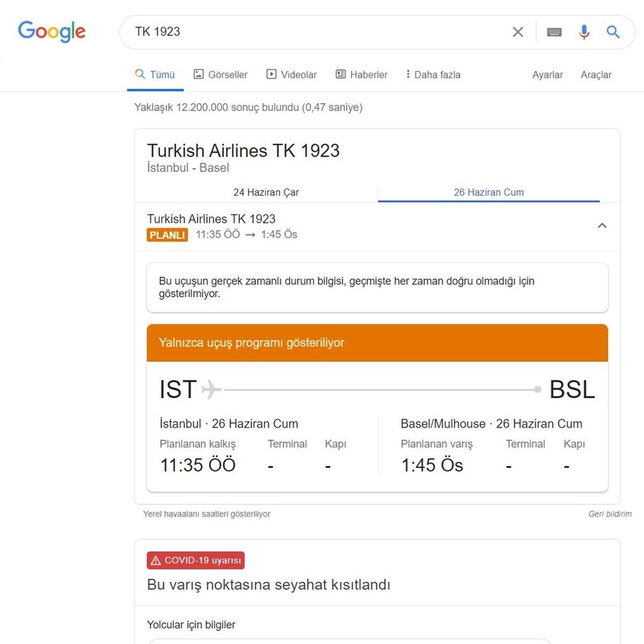
Task: Click the flight route progress line
Action: tap(376, 389)
